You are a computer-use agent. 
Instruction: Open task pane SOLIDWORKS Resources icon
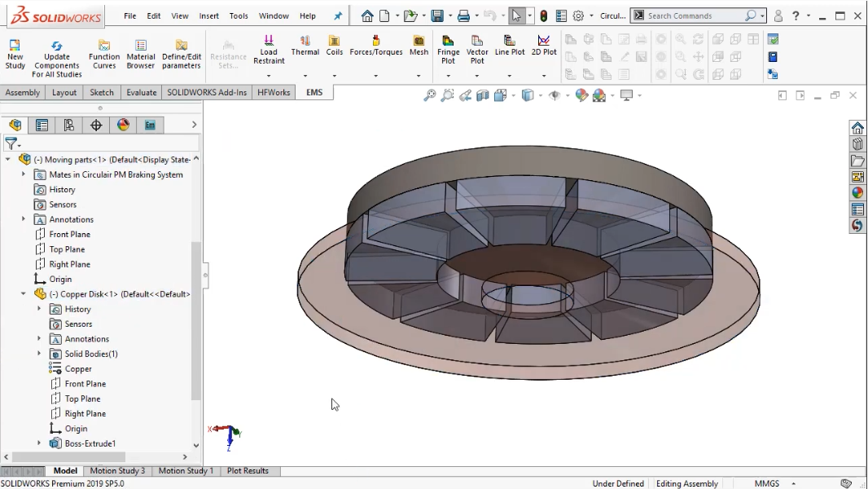857,129
